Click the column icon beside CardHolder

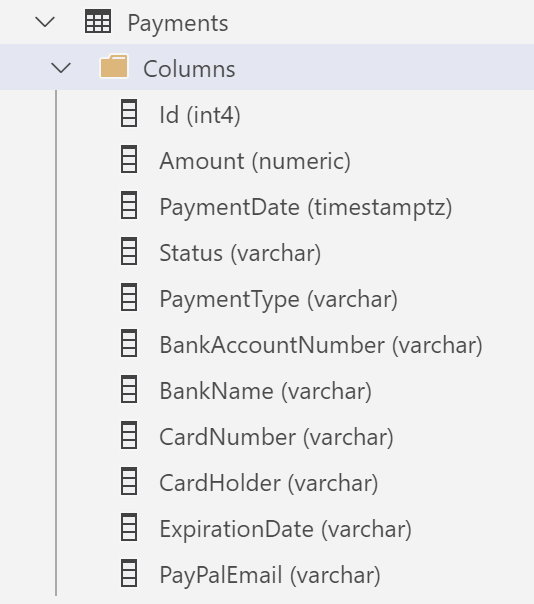point(129,481)
